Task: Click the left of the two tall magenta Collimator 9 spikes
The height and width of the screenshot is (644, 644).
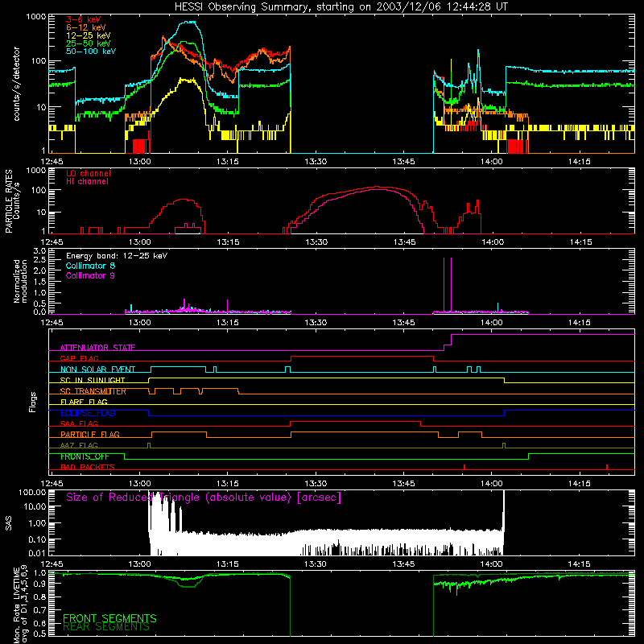Action: pos(444,285)
